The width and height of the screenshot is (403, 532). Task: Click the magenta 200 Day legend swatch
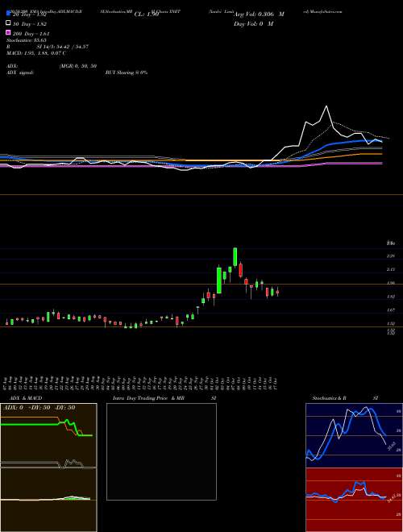click(x=8, y=33)
